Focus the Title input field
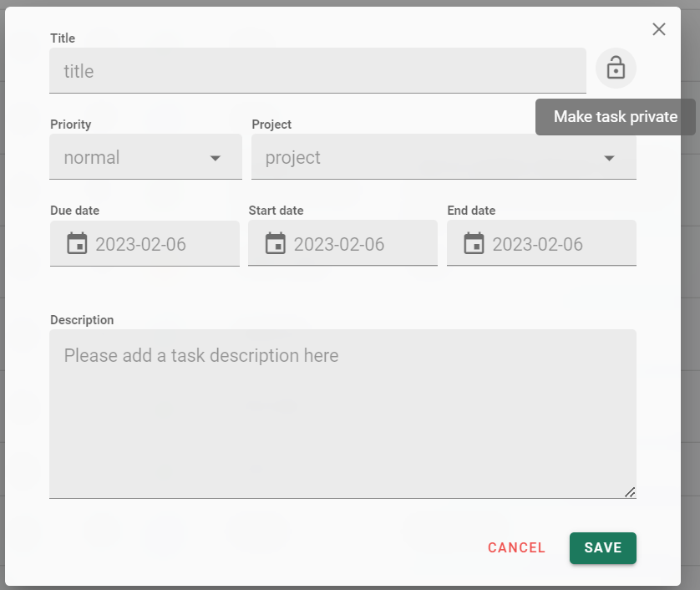 [x=317, y=70]
